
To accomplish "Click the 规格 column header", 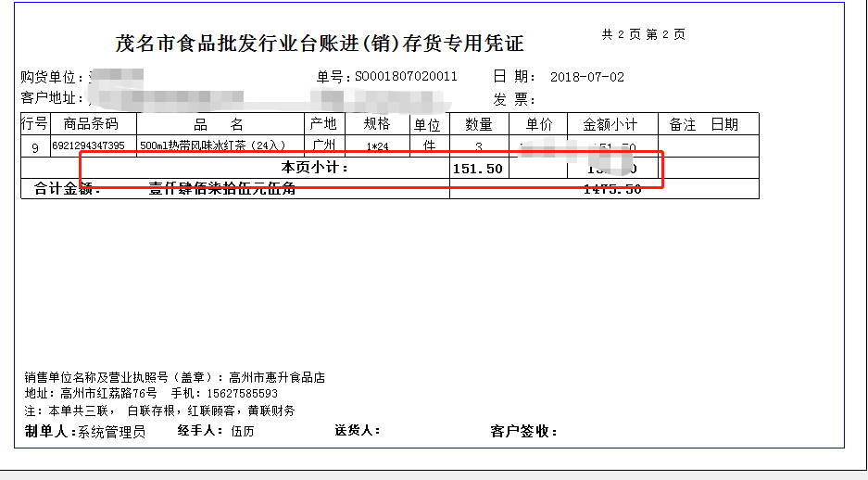I will pos(377,124).
